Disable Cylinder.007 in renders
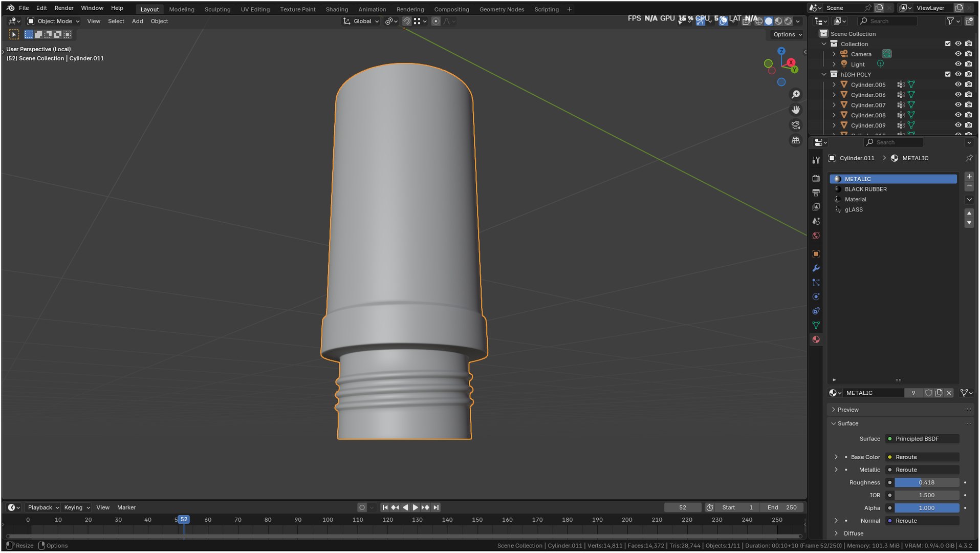Image resolution: width=980 pixels, height=553 pixels. (x=968, y=105)
